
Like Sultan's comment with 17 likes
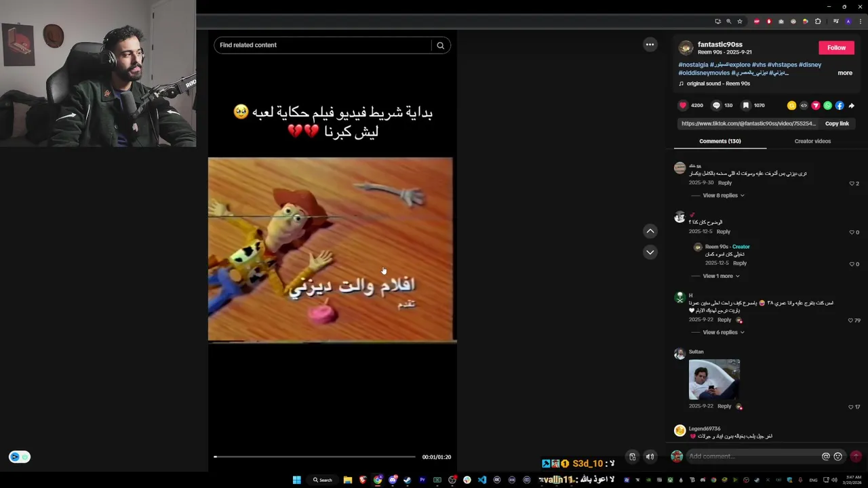851,407
